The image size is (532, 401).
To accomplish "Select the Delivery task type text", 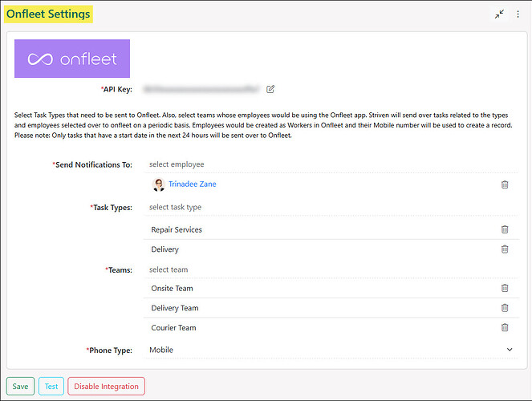I will [x=164, y=249].
